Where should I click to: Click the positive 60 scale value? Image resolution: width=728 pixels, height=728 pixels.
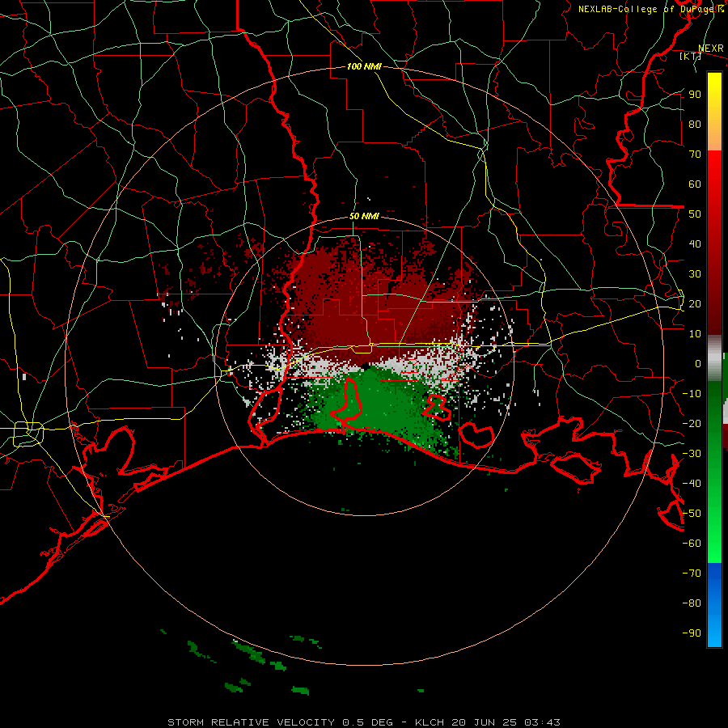695,184
